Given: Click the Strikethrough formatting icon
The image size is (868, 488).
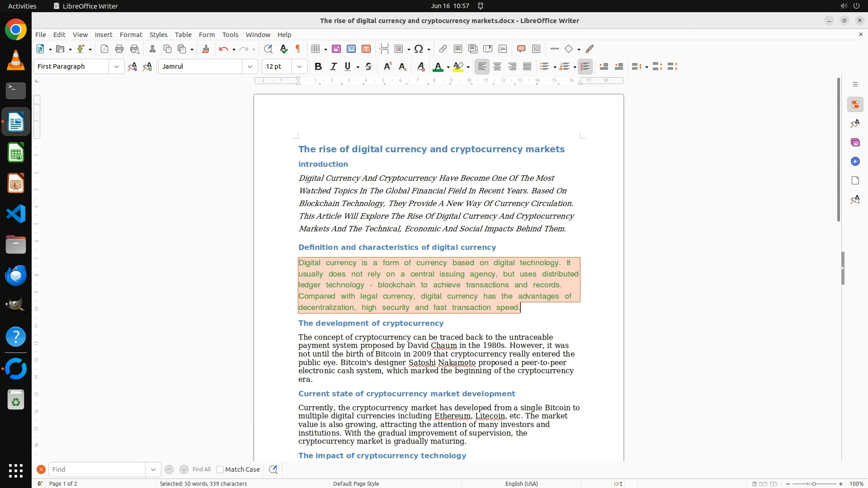Looking at the screenshot, I should pos(368,66).
